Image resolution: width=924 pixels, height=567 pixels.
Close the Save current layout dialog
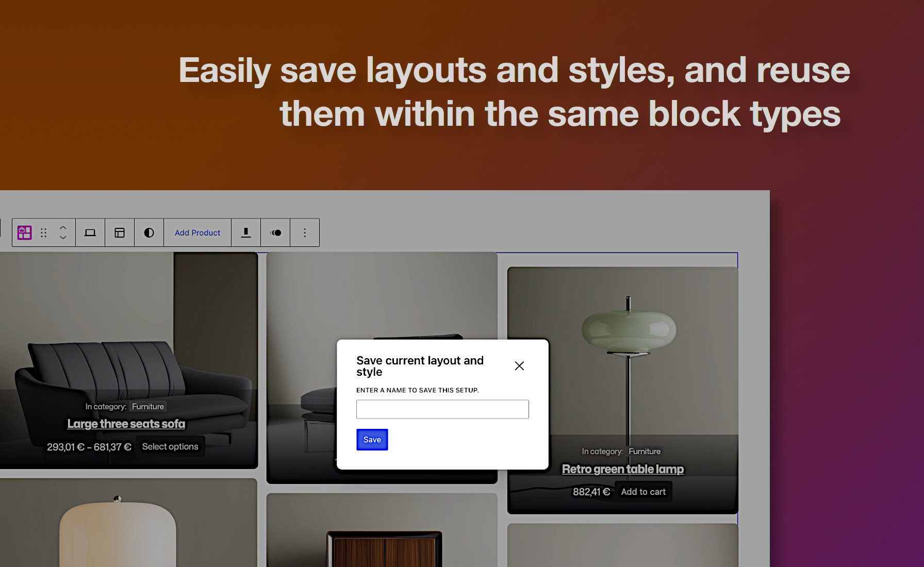pyautogui.click(x=519, y=366)
